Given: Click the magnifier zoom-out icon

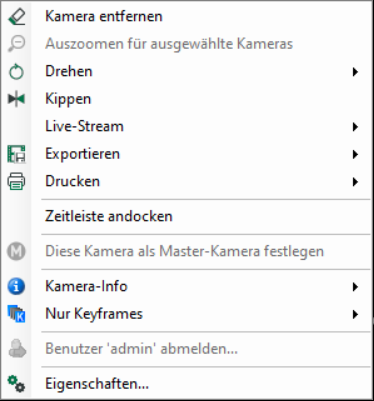Looking at the screenshot, I should click(x=16, y=44).
